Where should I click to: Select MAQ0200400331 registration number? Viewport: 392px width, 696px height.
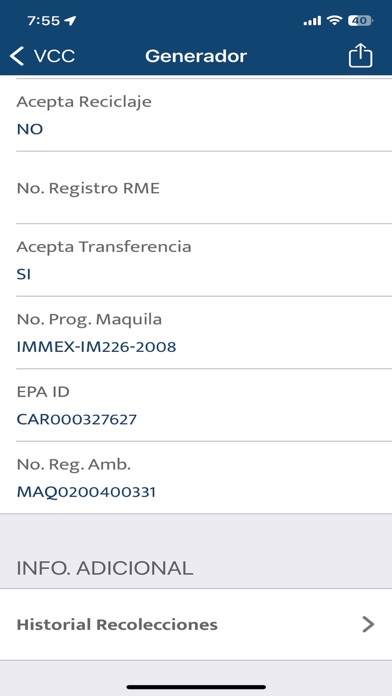point(86,492)
